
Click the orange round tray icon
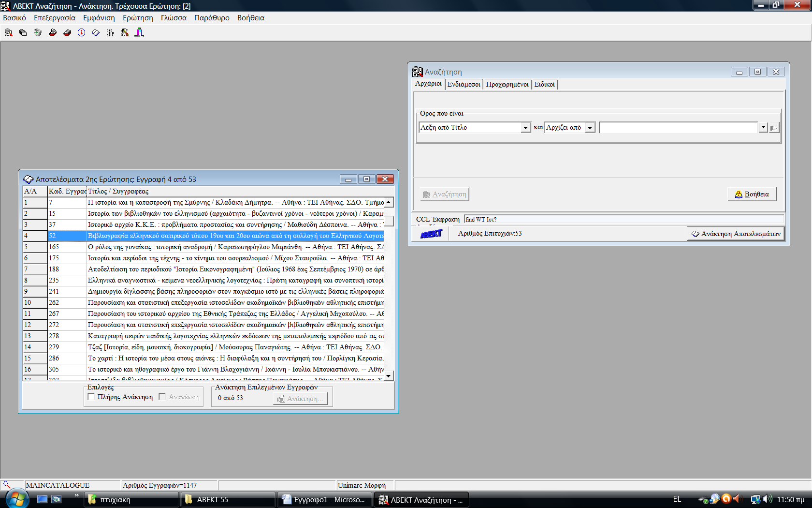pyautogui.click(x=726, y=499)
